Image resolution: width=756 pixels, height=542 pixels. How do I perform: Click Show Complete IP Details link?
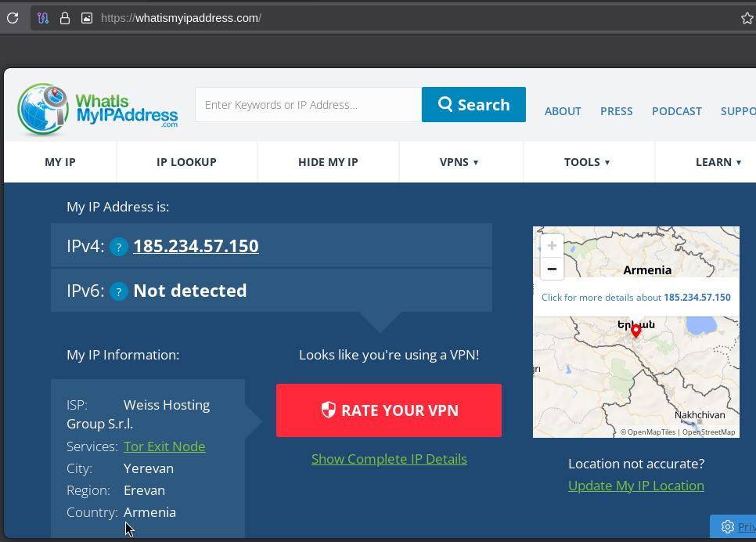tap(389, 459)
